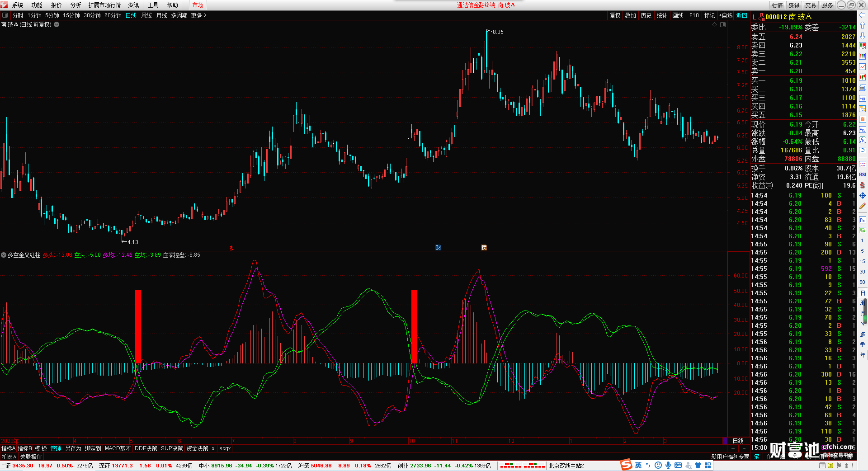Open the 系统 menu
This screenshot has width=868, height=471.
pyautogui.click(x=18, y=5)
